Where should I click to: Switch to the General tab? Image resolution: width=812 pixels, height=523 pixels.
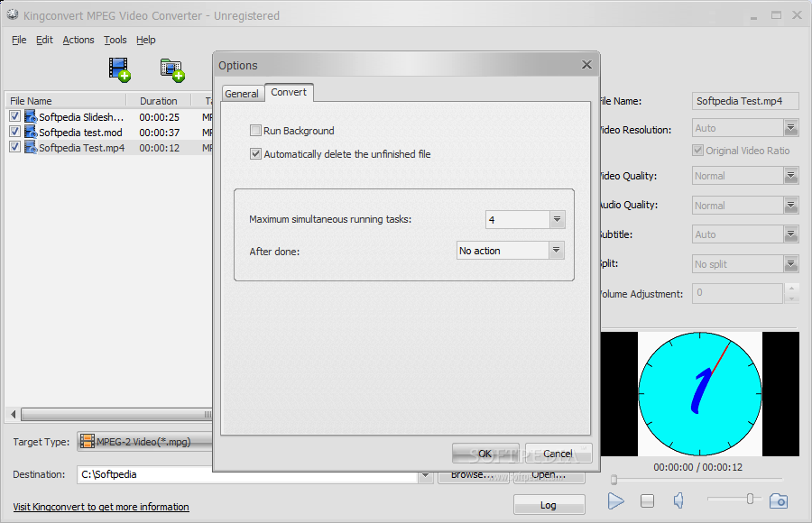pos(242,94)
